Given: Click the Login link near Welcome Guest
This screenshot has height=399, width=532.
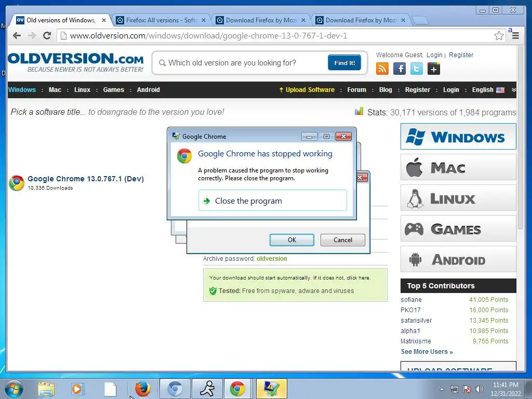Looking at the screenshot, I should click(x=434, y=55).
